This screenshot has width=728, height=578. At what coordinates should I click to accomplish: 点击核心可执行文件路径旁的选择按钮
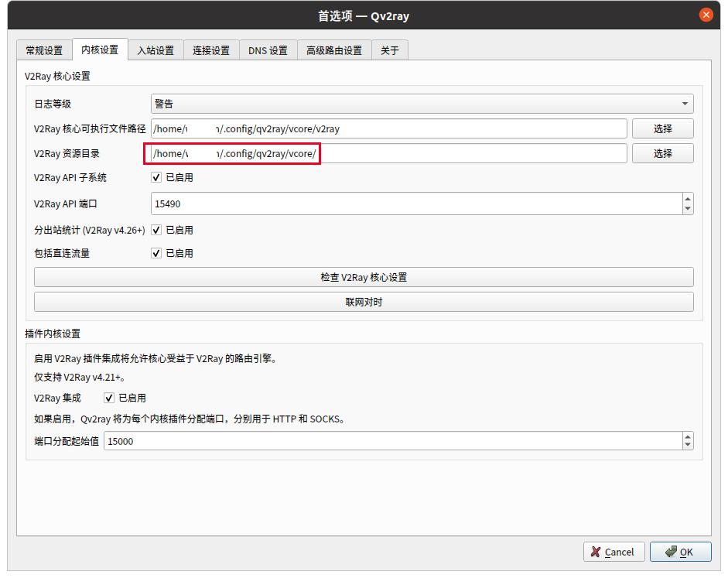pyautogui.click(x=663, y=128)
